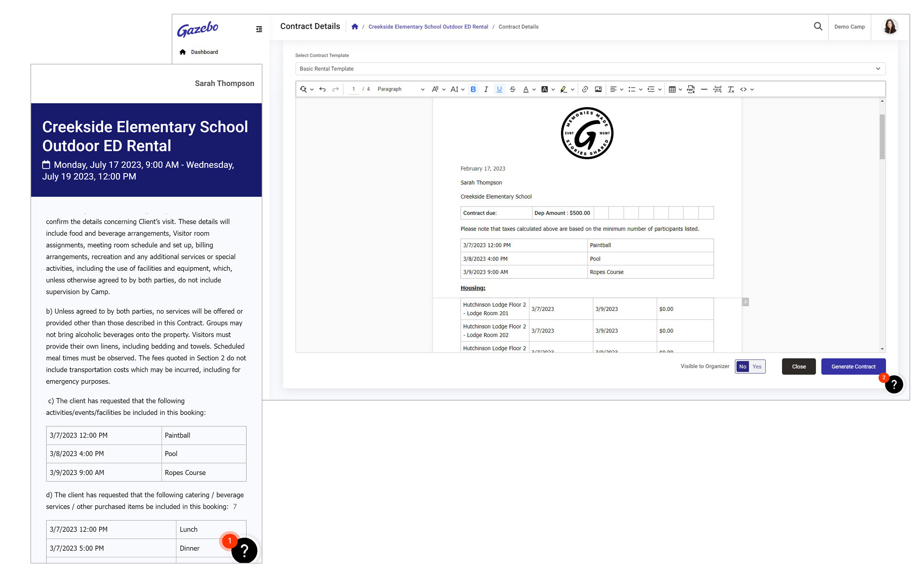The height and width of the screenshot is (577, 924).
Task: Insert a horizontal line
Action: pos(704,89)
